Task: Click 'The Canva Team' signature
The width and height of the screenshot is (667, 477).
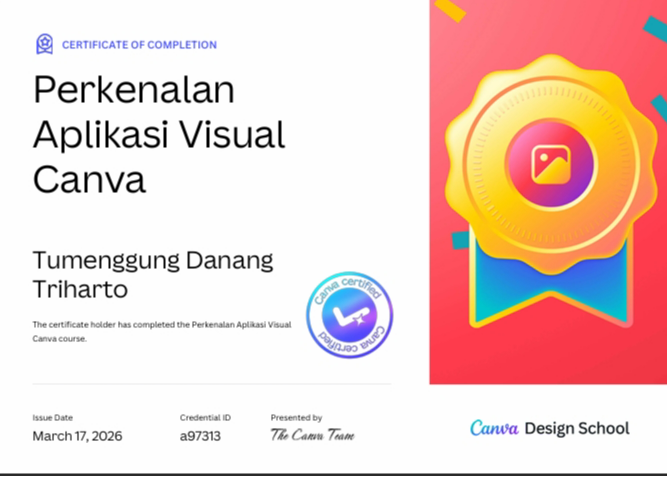Action: click(313, 435)
